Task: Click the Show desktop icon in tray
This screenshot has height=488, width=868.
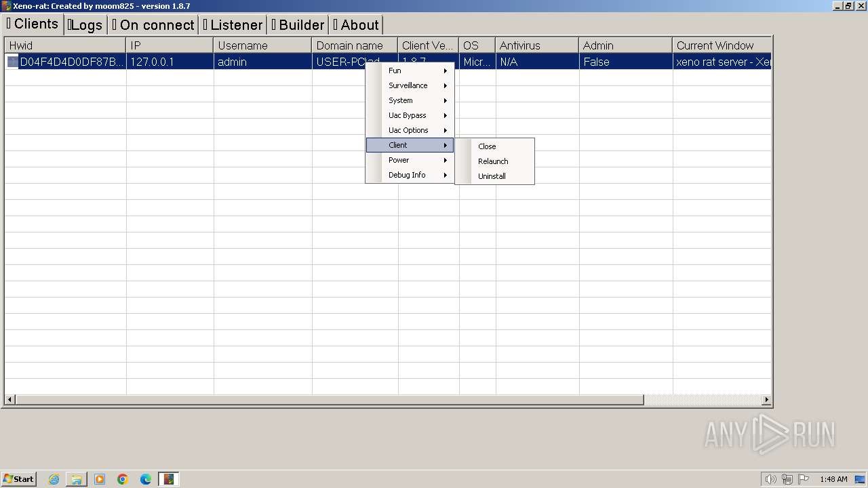Action: 860,479
